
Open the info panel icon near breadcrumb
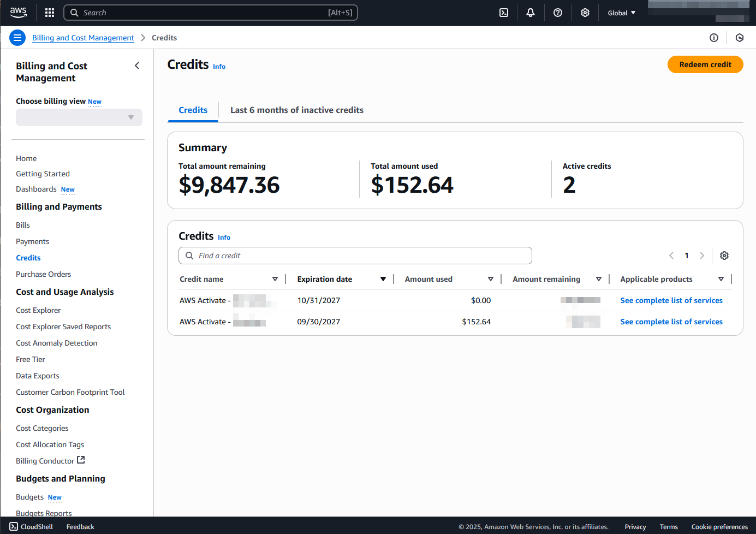714,38
